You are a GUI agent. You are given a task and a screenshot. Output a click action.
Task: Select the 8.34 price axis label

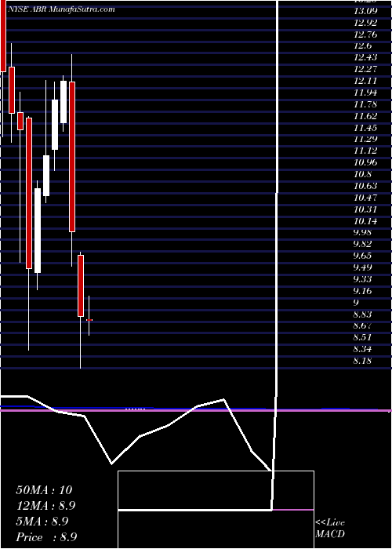pos(362,350)
